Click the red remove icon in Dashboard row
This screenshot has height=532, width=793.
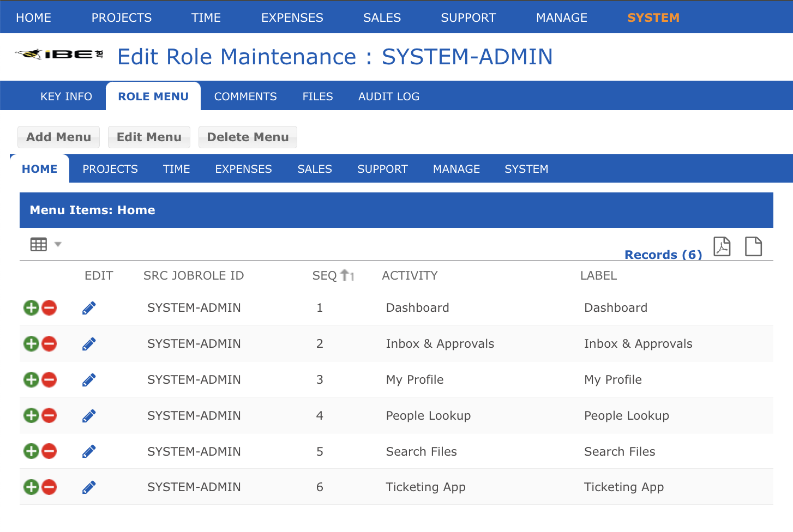[49, 308]
